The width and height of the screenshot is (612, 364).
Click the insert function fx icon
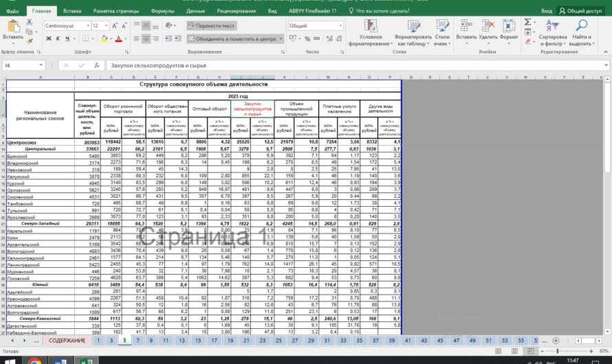96,65
